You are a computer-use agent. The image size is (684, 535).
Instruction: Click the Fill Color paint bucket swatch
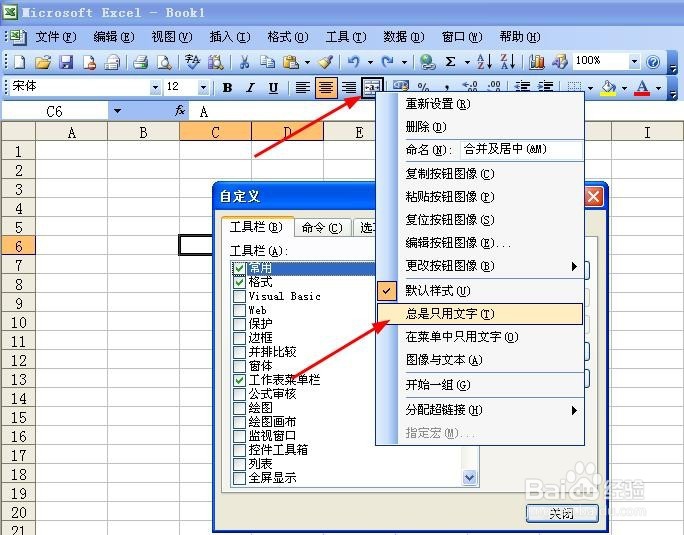[x=609, y=88]
